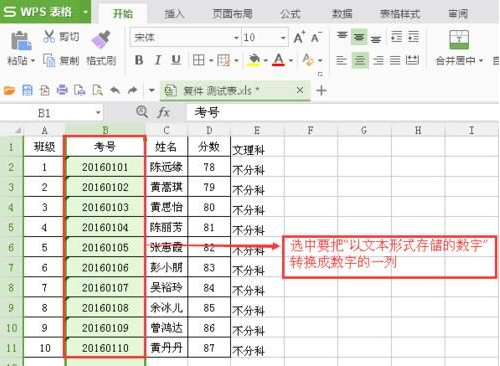Screen dimensions: 500x366
Task: Select column B header
Action: coord(105,130)
